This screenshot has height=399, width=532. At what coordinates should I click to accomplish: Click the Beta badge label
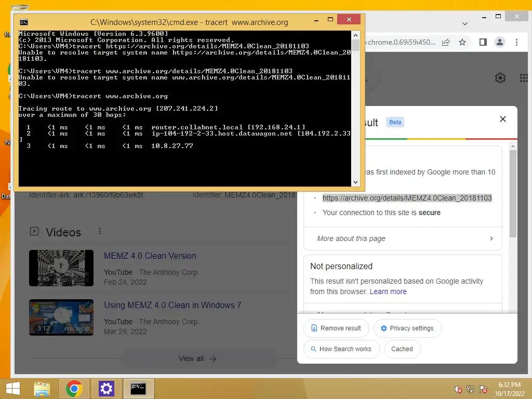tap(395, 122)
